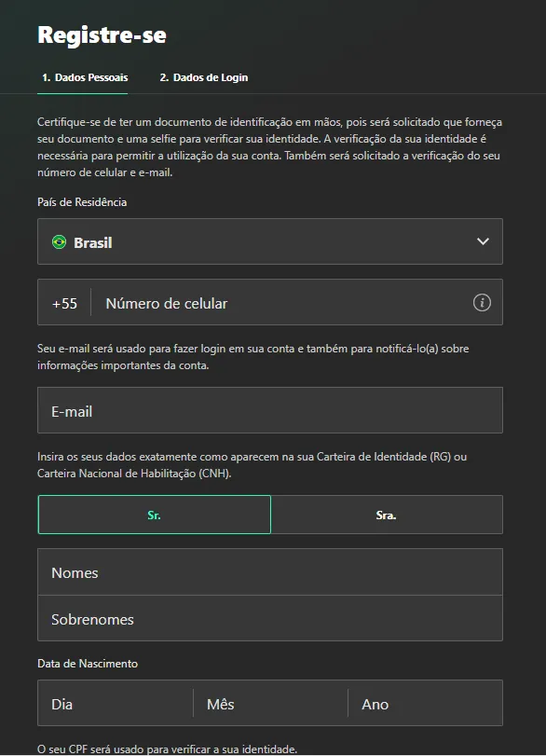Focus the Número de celular field

pos(280,302)
